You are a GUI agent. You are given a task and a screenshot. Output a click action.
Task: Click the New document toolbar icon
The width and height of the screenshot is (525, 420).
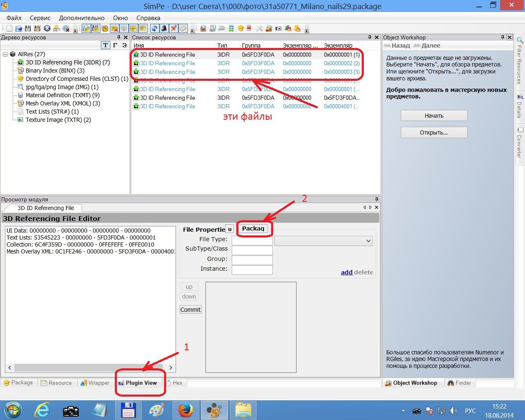tap(9, 28)
